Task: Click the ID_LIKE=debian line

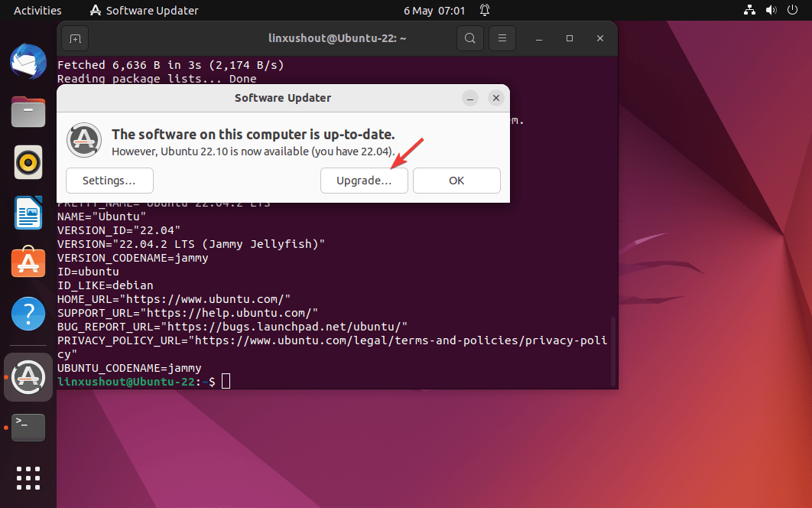Action: click(105, 285)
